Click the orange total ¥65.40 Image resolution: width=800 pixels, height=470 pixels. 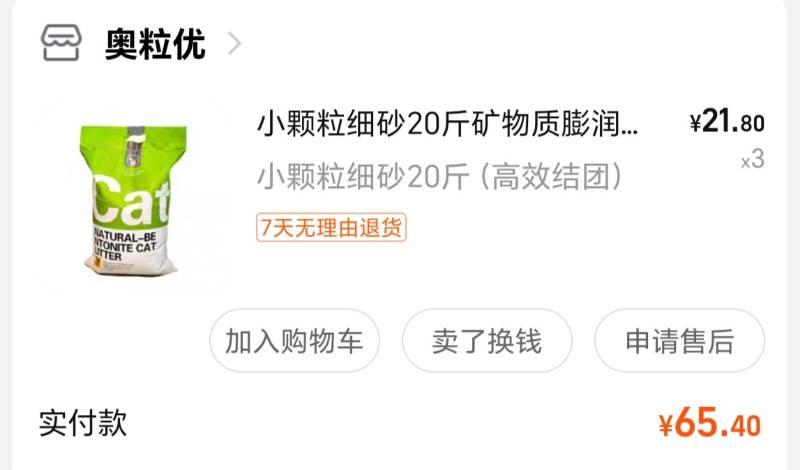(710, 423)
